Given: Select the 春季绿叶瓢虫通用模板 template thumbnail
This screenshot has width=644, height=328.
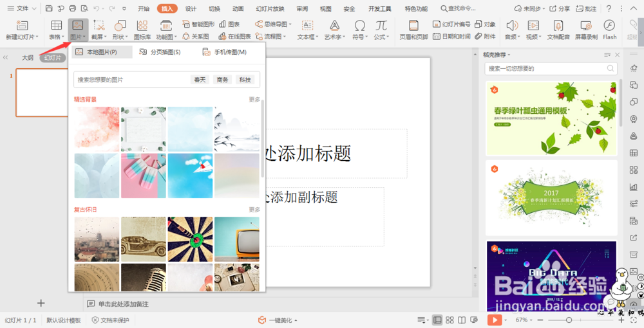Looking at the screenshot, I should tap(551, 118).
